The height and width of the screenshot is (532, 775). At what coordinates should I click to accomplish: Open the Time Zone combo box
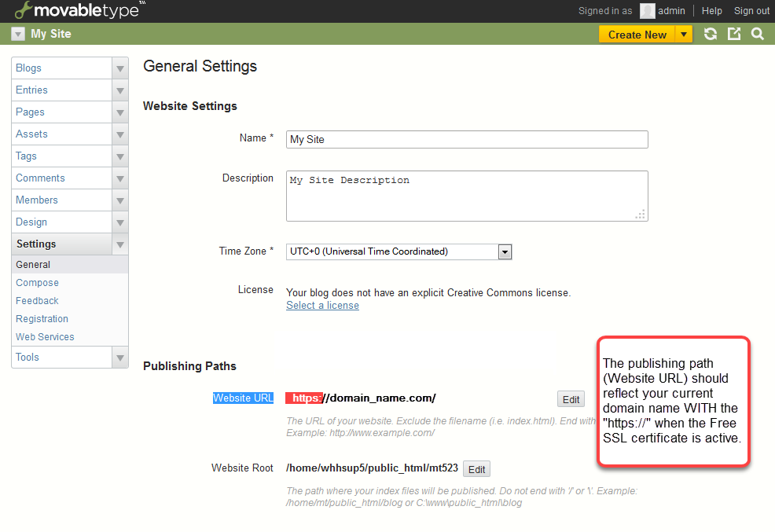click(399, 251)
